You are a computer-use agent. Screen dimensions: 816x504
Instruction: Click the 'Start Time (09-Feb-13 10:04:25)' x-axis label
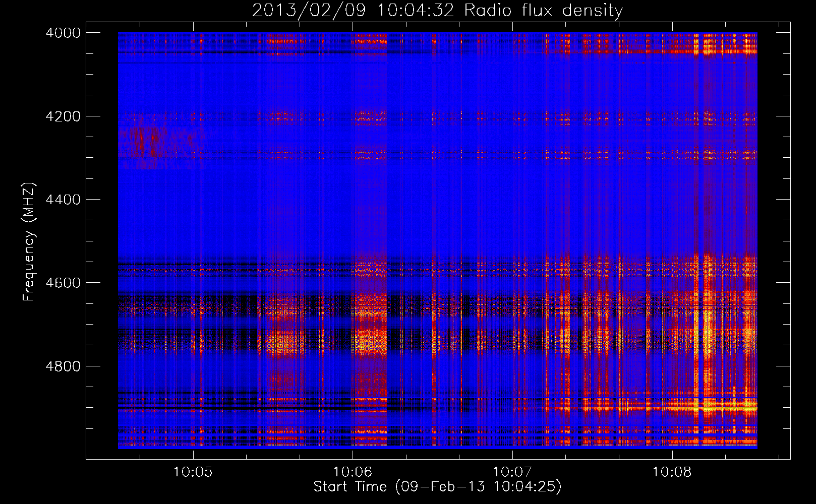click(x=437, y=487)
